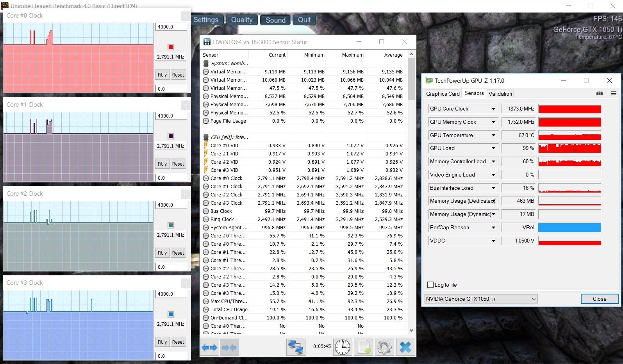Open the remote network monitors icon
This screenshot has width=623, height=364.
(296, 347)
